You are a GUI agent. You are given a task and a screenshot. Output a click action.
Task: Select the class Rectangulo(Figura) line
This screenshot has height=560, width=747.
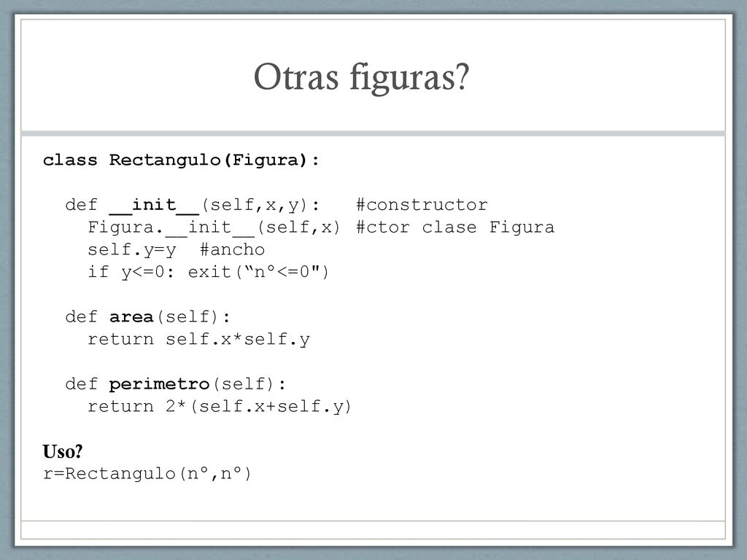pyautogui.click(x=181, y=160)
